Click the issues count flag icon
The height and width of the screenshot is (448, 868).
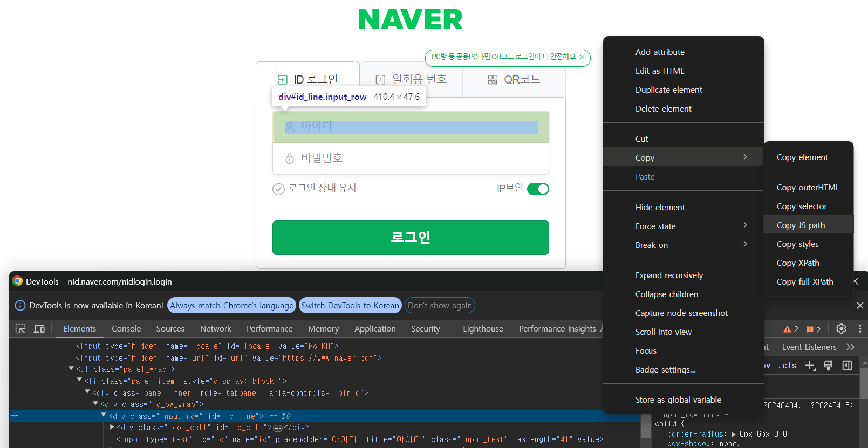pos(810,329)
